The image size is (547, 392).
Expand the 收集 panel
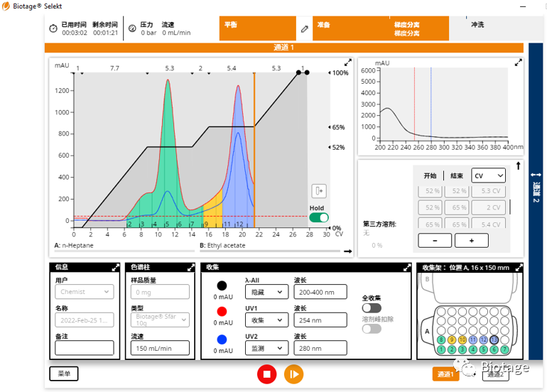tap(407, 268)
